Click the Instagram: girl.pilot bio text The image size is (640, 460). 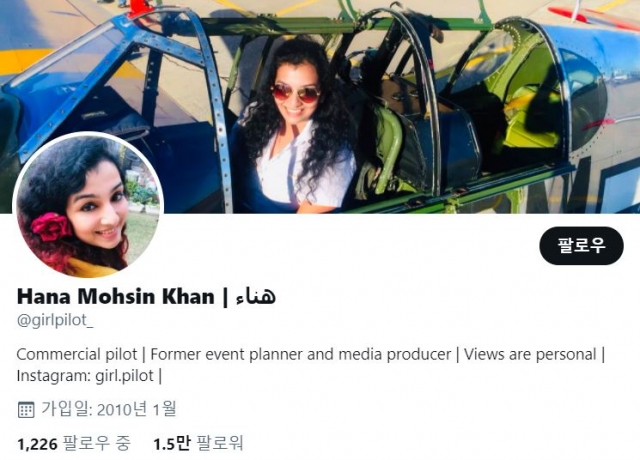click(85, 376)
